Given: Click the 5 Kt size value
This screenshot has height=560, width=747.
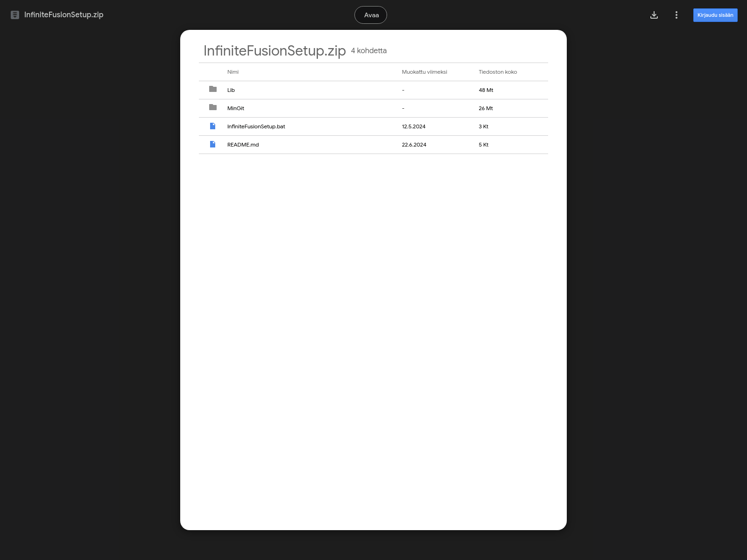Looking at the screenshot, I should [483, 145].
